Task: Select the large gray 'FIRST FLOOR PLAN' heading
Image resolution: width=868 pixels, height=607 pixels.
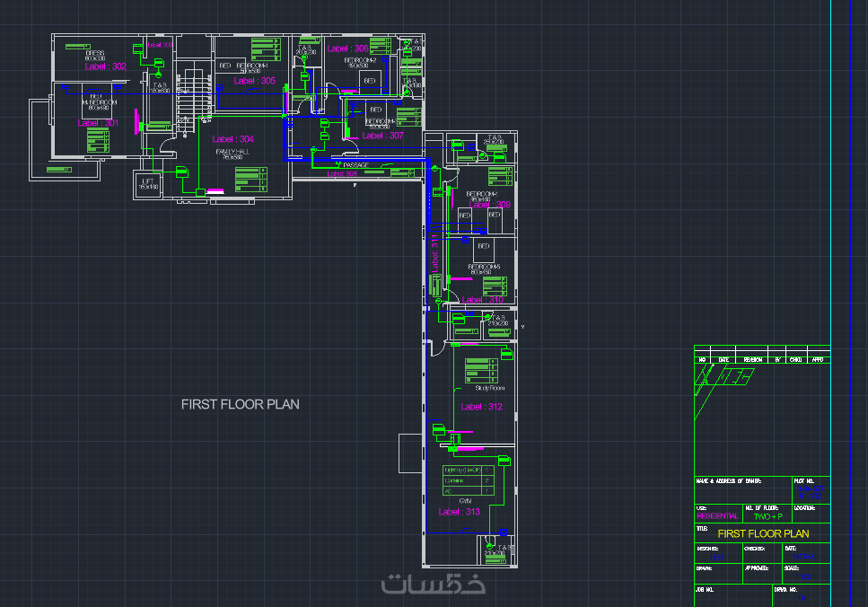Action: pyautogui.click(x=241, y=404)
